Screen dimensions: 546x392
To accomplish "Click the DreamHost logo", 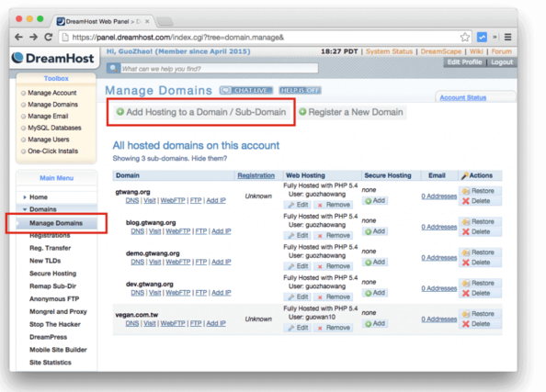I will [x=53, y=58].
